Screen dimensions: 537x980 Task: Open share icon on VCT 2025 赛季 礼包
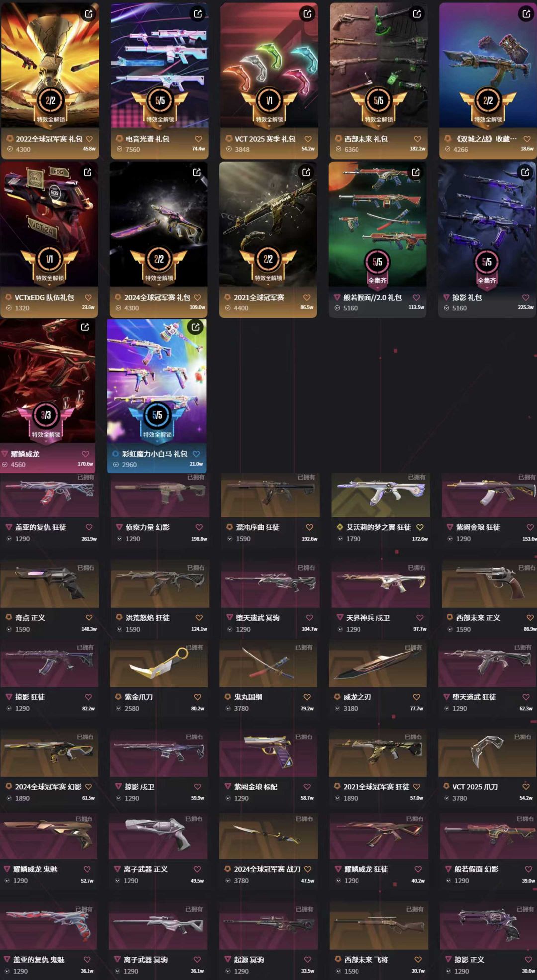pyautogui.click(x=307, y=14)
